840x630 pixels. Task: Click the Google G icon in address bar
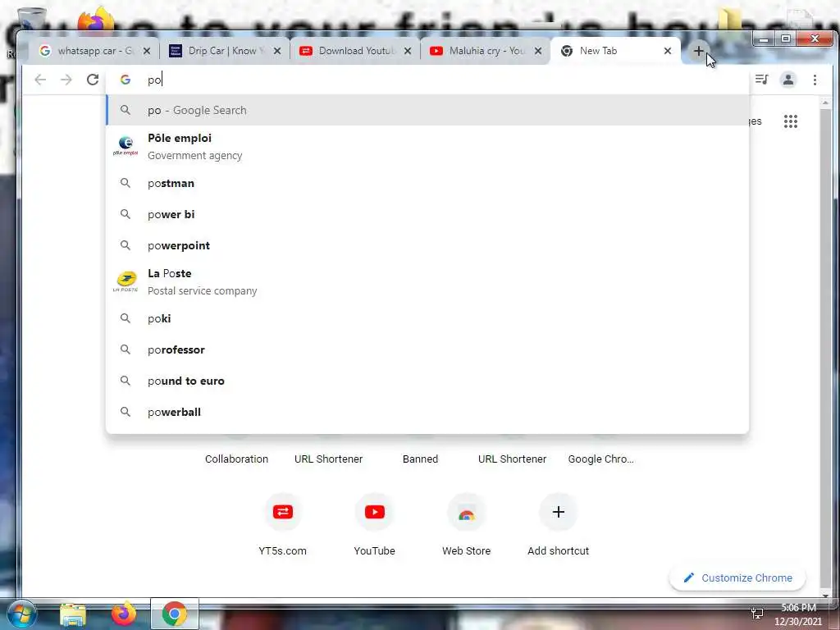point(126,80)
